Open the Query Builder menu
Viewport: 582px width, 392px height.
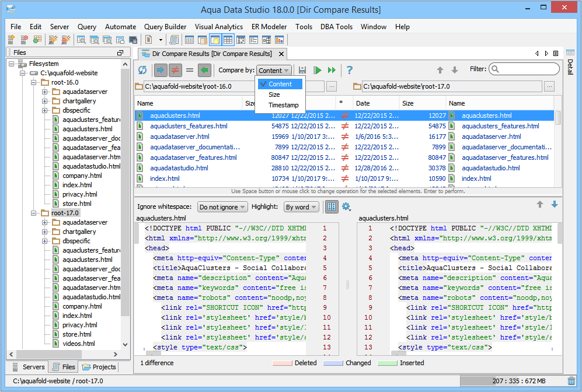click(x=165, y=27)
